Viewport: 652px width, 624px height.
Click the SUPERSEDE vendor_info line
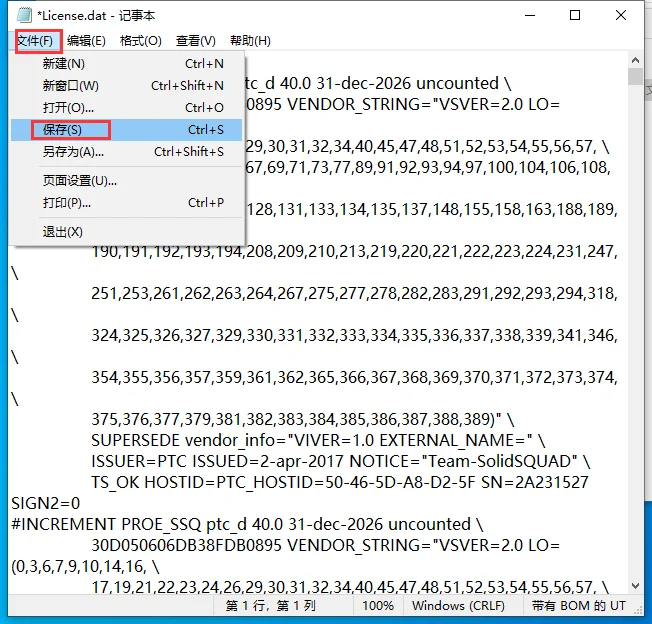(x=318, y=440)
